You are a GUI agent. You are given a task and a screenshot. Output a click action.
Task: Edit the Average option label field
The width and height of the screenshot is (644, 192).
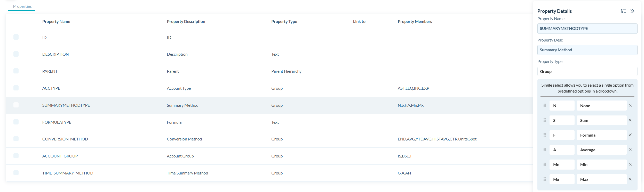coord(601,150)
